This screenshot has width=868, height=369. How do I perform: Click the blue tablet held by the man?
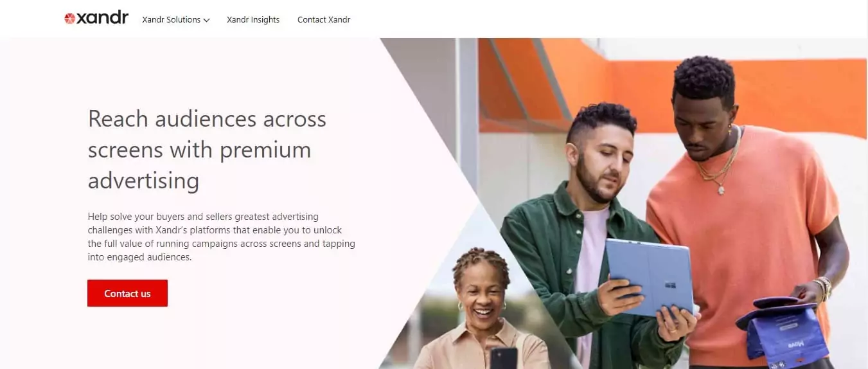[x=650, y=275]
